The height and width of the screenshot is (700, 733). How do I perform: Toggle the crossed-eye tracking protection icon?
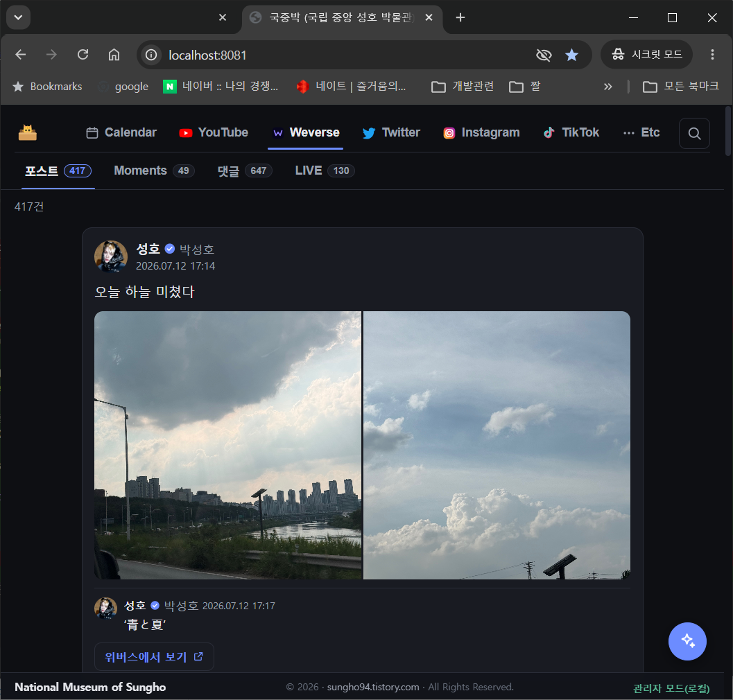coord(544,55)
